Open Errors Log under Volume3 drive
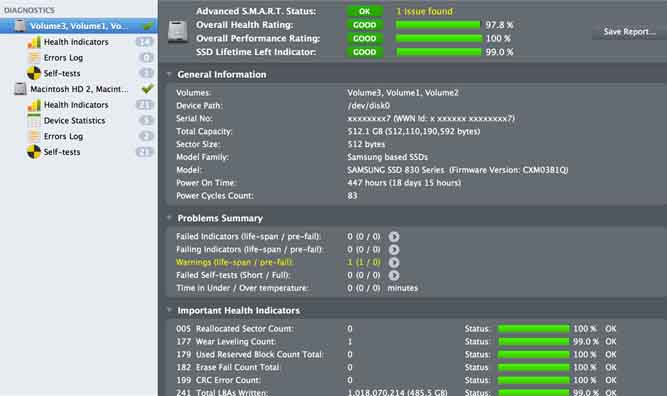Viewport: 667px width, 396px height. click(63, 57)
